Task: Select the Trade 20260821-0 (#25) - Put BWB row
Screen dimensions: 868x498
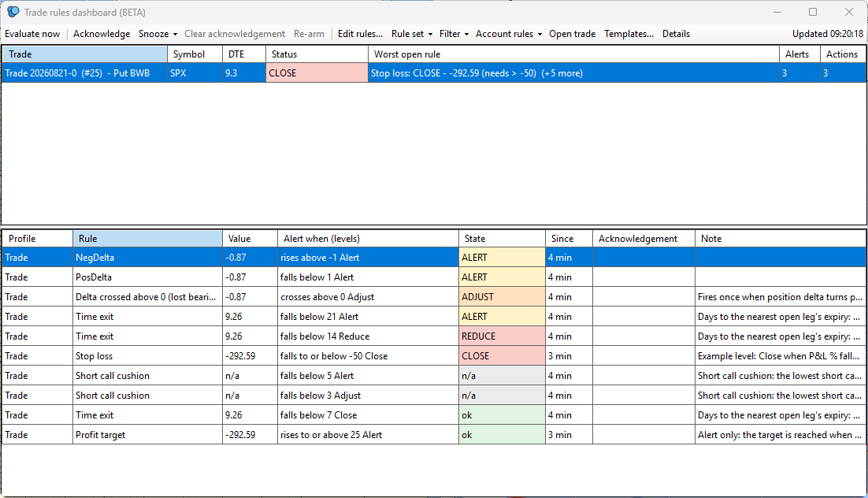Action: pyautogui.click(x=433, y=73)
